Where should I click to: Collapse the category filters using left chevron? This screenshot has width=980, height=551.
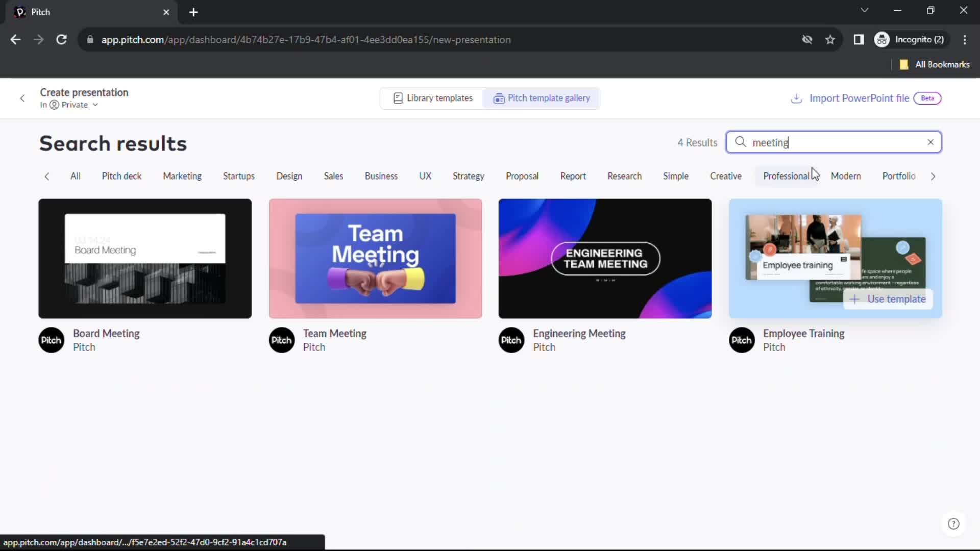coord(46,176)
